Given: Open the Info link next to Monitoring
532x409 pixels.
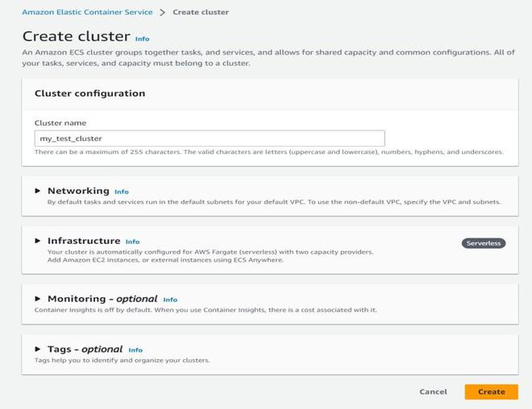Looking at the screenshot, I should [x=170, y=300].
